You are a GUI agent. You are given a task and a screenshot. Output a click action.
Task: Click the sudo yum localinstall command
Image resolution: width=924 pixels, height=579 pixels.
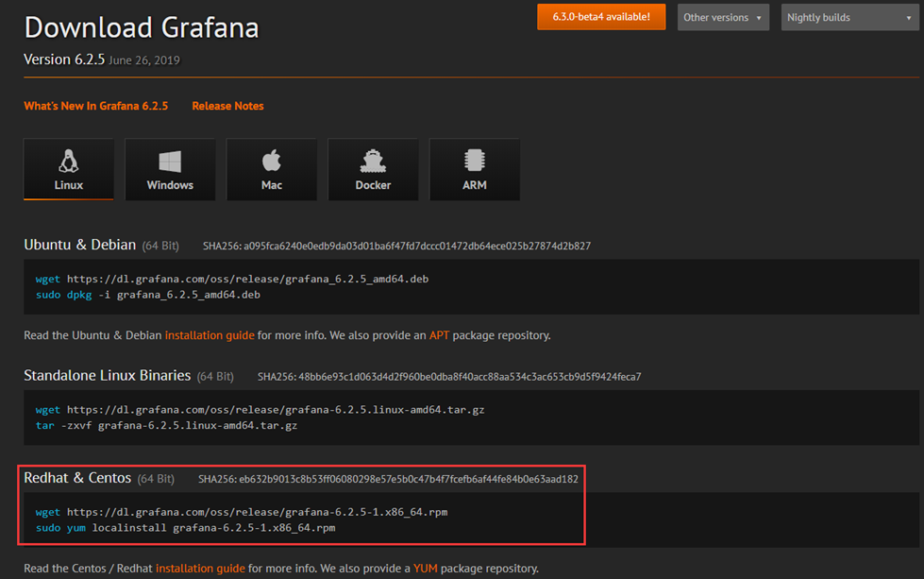click(186, 528)
